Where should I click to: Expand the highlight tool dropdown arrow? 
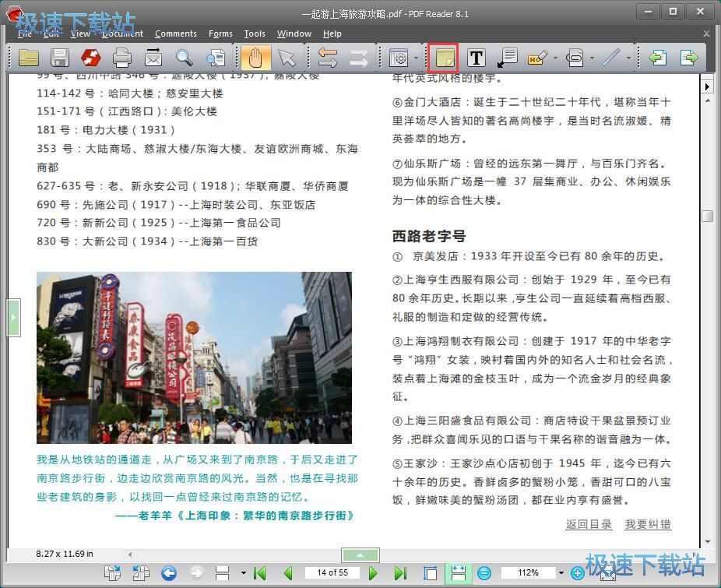tap(555, 58)
